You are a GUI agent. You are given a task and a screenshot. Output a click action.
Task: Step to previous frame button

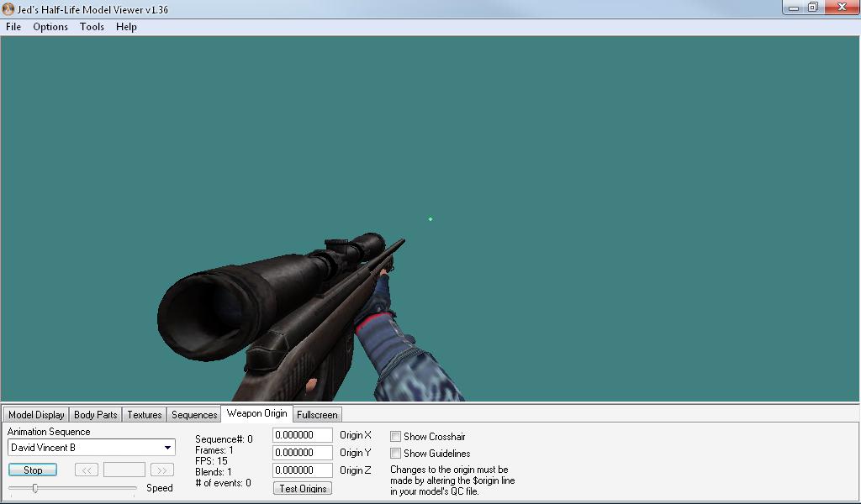coord(87,470)
